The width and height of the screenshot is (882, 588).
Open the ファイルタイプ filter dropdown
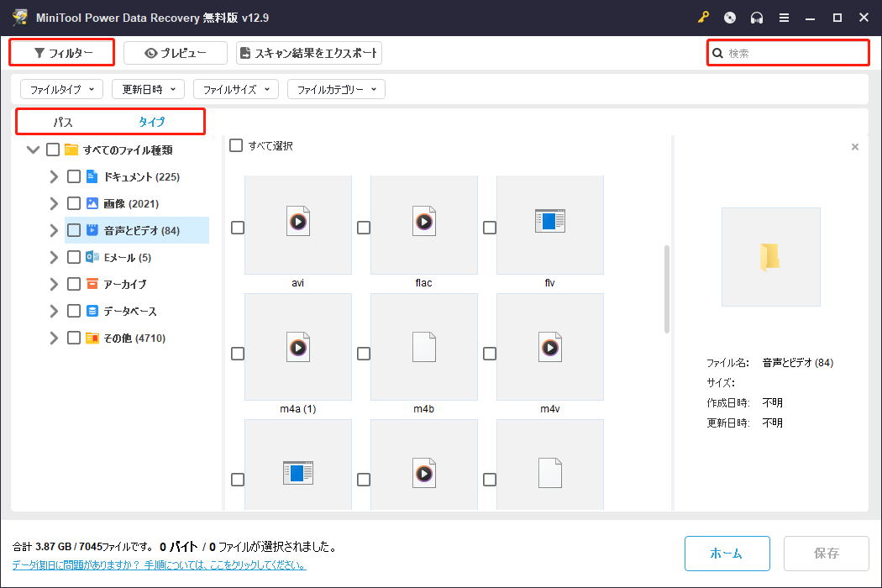61,89
